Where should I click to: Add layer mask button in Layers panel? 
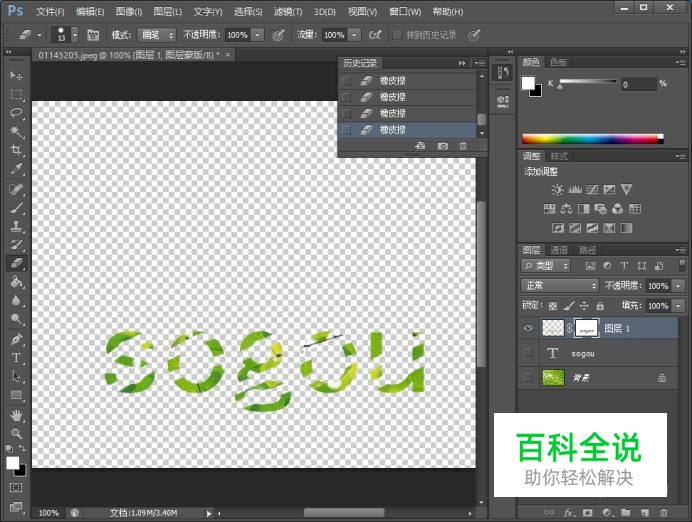pyautogui.click(x=587, y=513)
